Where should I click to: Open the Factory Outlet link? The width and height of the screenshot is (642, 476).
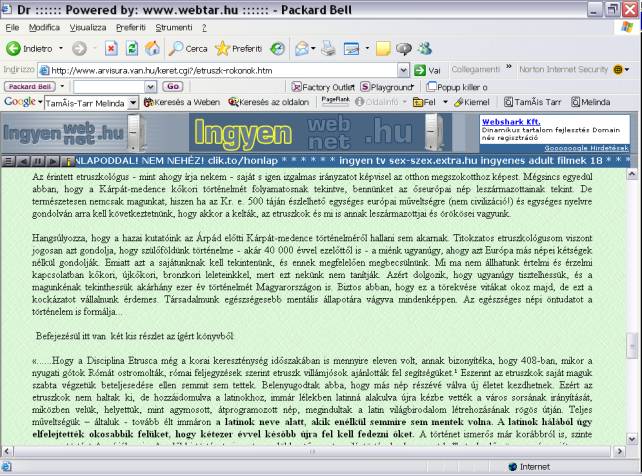click(323, 87)
